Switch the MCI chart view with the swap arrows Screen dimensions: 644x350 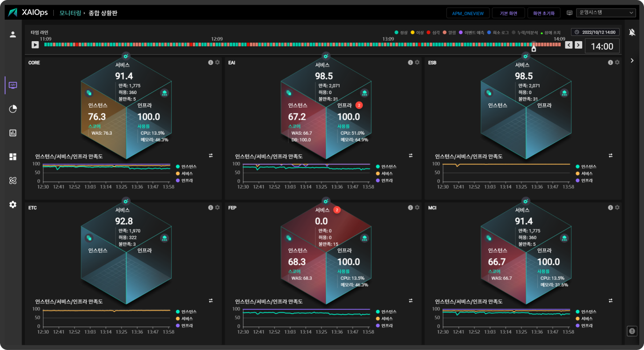(610, 300)
